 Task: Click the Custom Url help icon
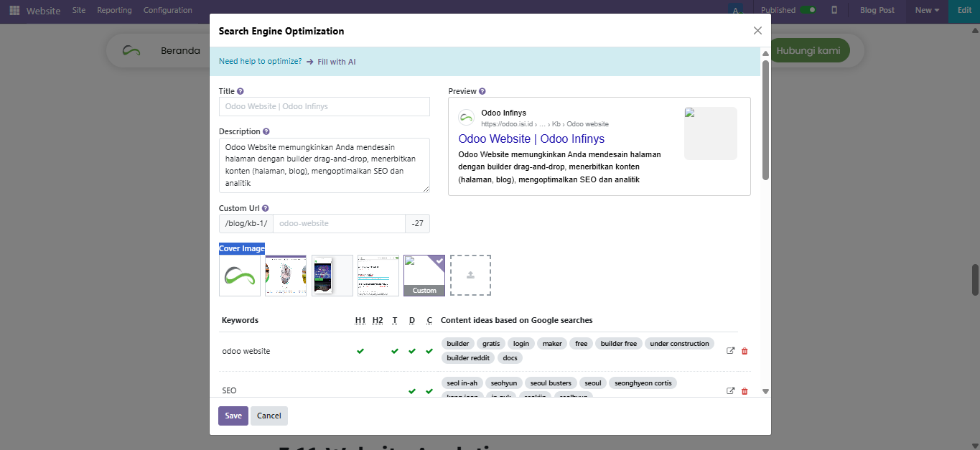pos(266,209)
